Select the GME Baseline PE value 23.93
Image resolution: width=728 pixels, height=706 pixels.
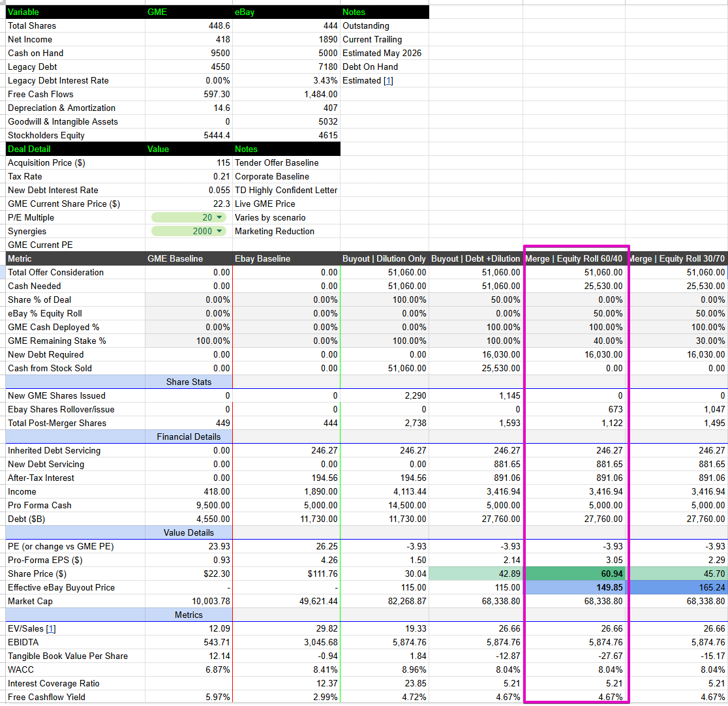[189, 546]
